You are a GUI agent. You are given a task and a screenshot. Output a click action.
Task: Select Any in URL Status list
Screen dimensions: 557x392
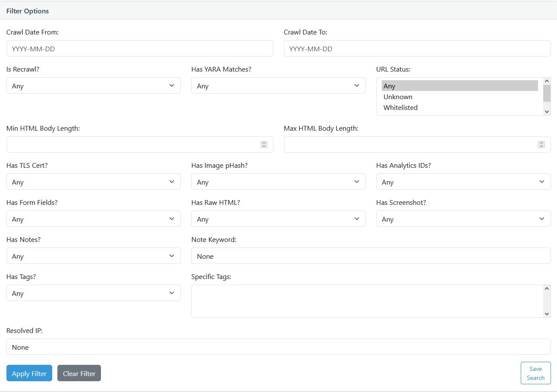click(460, 86)
